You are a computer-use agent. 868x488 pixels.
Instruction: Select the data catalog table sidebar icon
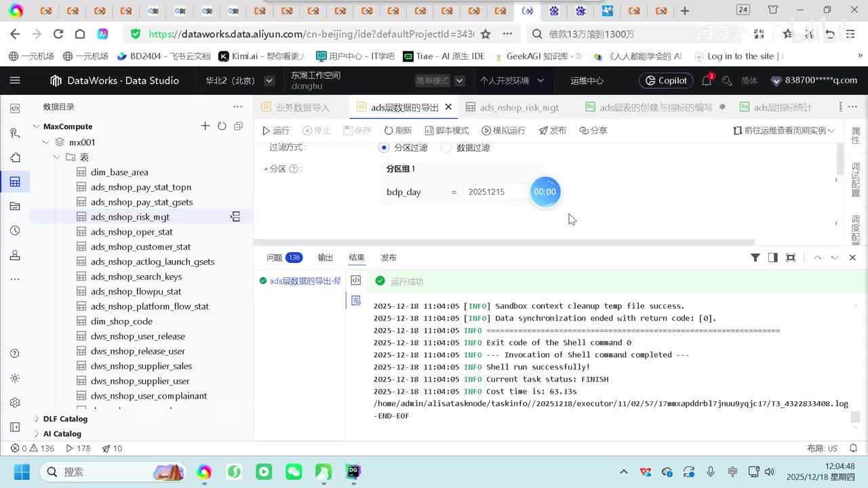15,182
